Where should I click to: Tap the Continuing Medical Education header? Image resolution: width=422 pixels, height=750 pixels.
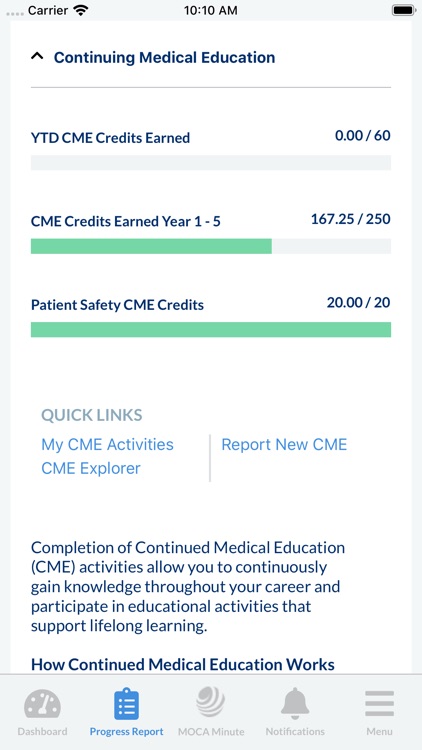click(x=164, y=57)
